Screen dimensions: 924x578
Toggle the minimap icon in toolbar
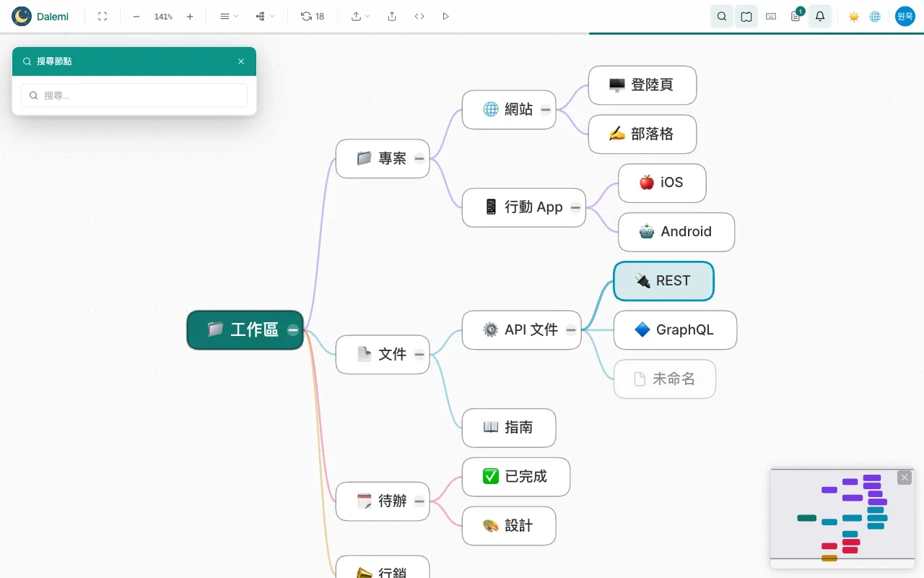pyautogui.click(x=746, y=16)
